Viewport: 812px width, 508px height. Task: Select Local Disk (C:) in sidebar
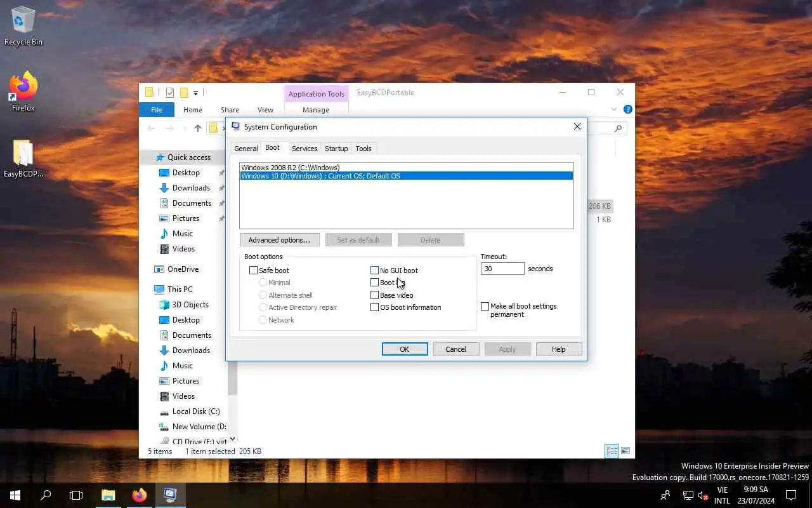click(x=189, y=411)
